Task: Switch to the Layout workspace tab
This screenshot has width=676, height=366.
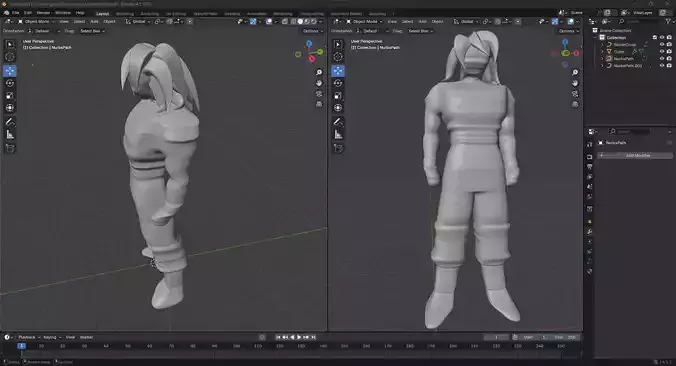Action: click(102, 13)
